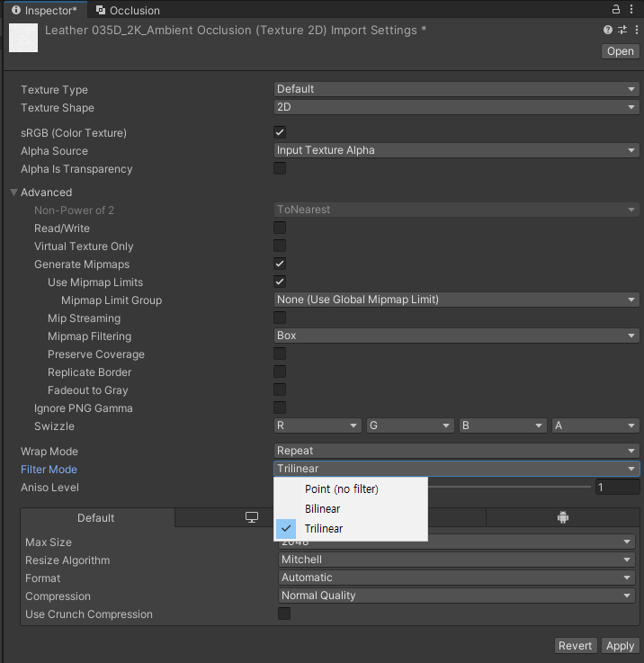Select the Default platform tab

(96, 517)
